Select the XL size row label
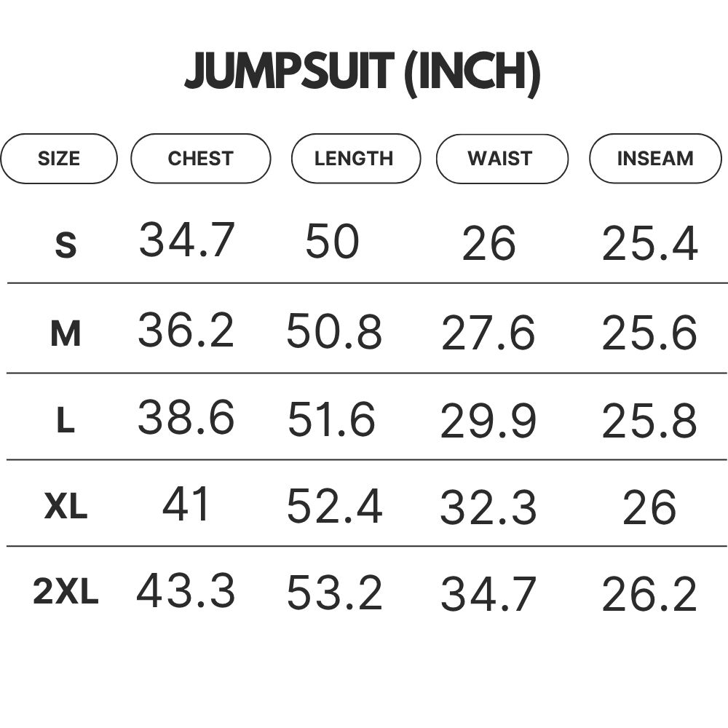 (66, 506)
